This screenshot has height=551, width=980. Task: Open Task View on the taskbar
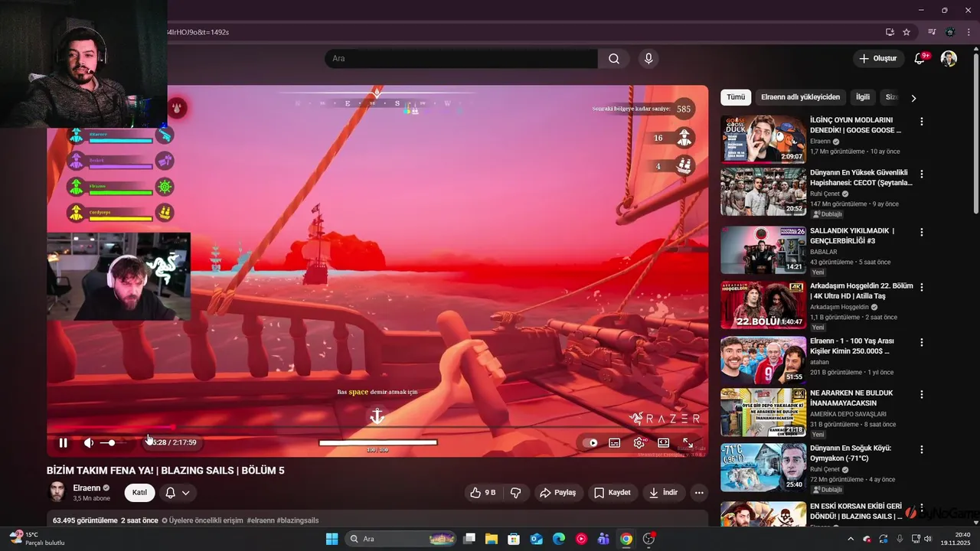click(x=469, y=539)
